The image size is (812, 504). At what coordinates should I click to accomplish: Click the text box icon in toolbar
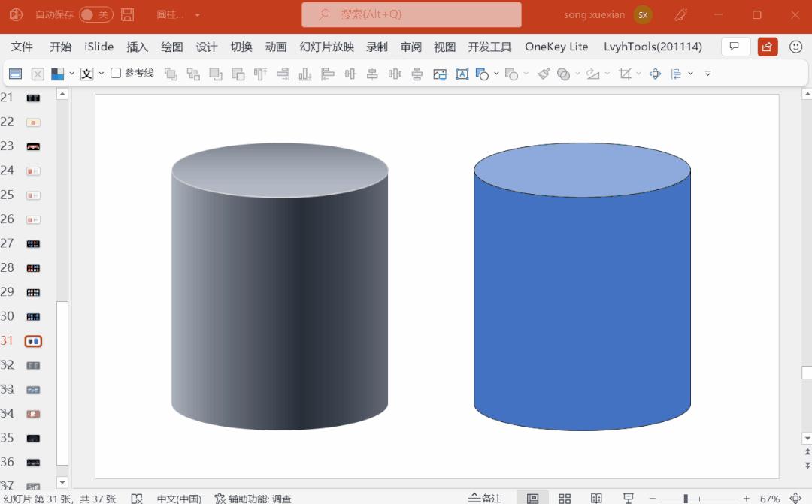click(462, 74)
